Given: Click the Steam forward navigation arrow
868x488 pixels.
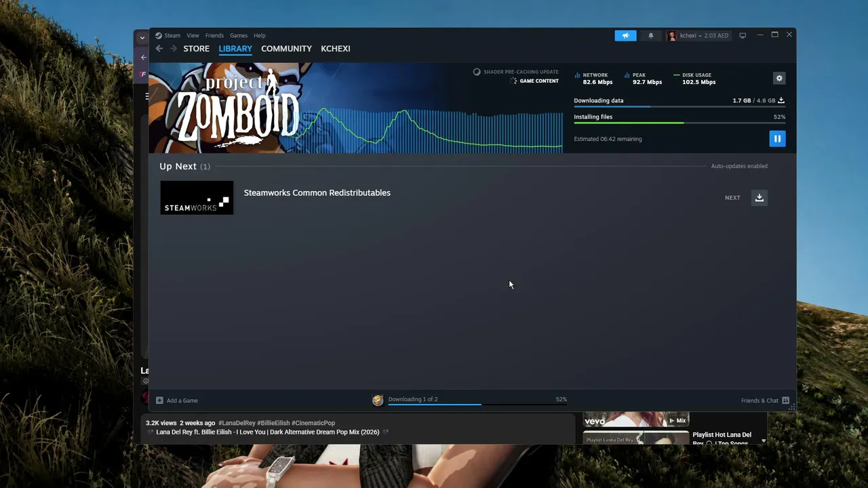Looking at the screenshot, I should pos(173,49).
